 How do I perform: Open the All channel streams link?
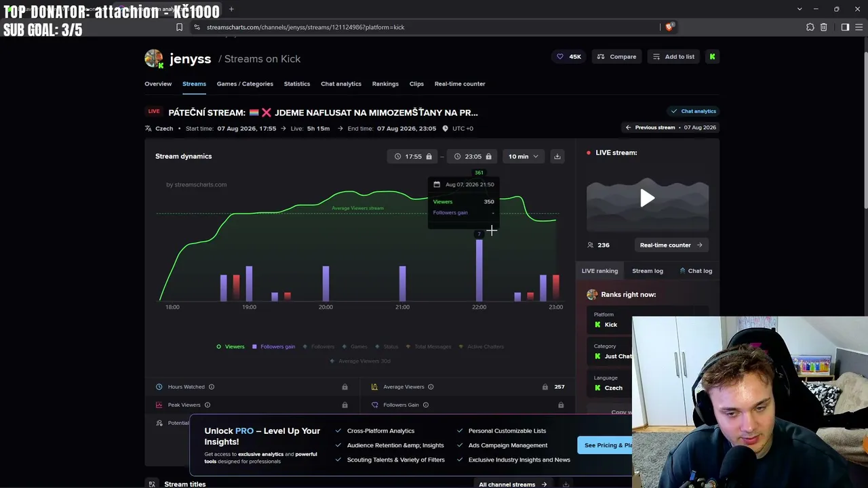coord(513,484)
